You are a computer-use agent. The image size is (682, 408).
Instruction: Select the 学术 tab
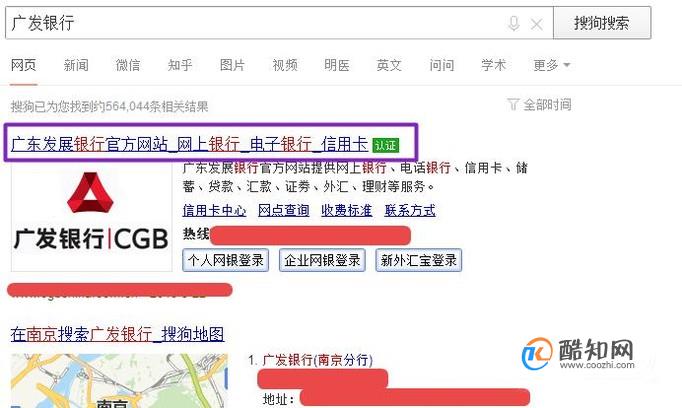(x=494, y=65)
